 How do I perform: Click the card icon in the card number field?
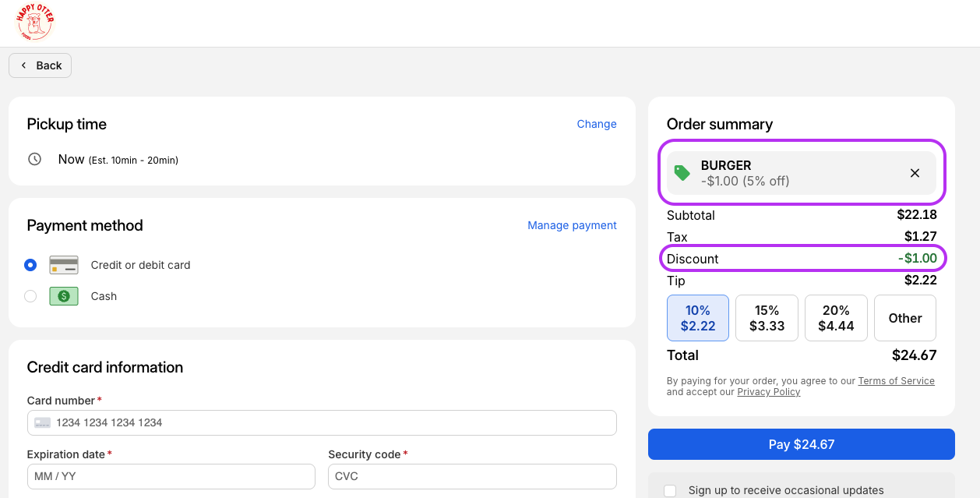click(43, 422)
